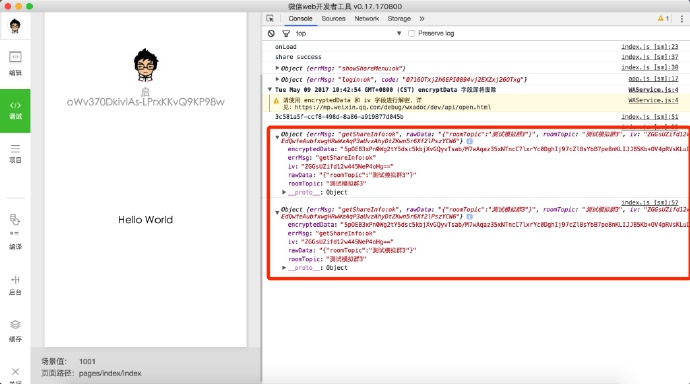Click the 3c581a5f-ccf8 UUID log line
The image size is (690, 384).
339,117
